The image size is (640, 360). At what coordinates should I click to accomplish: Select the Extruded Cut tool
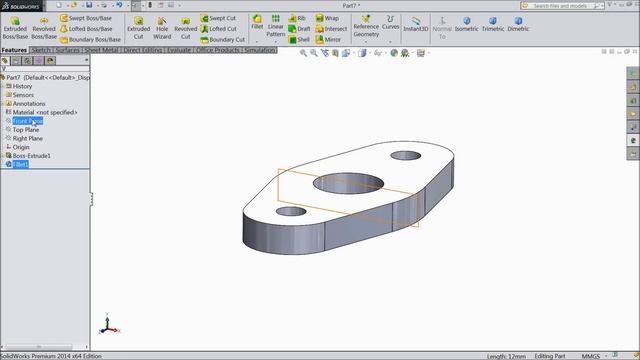pos(138,28)
